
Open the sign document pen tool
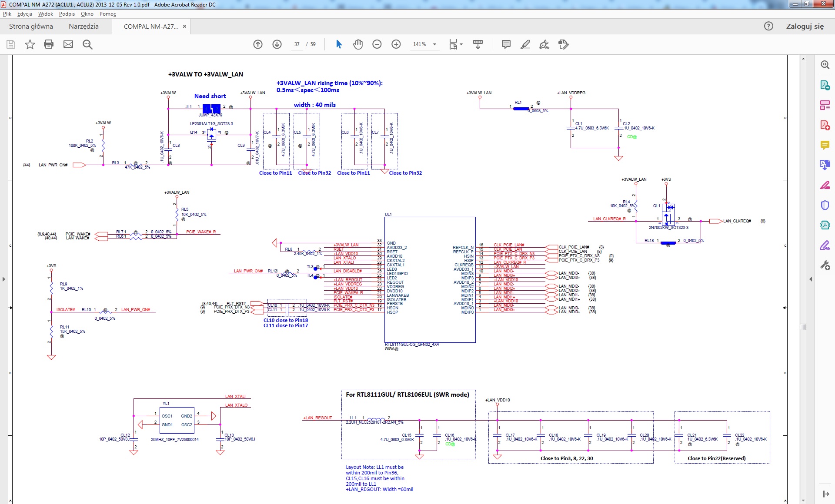click(544, 44)
